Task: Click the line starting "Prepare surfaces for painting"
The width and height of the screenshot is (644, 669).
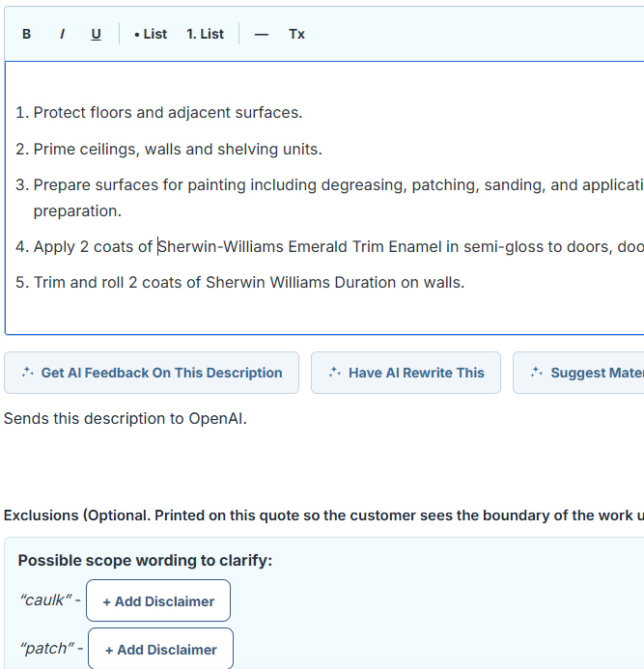Action: (339, 185)
